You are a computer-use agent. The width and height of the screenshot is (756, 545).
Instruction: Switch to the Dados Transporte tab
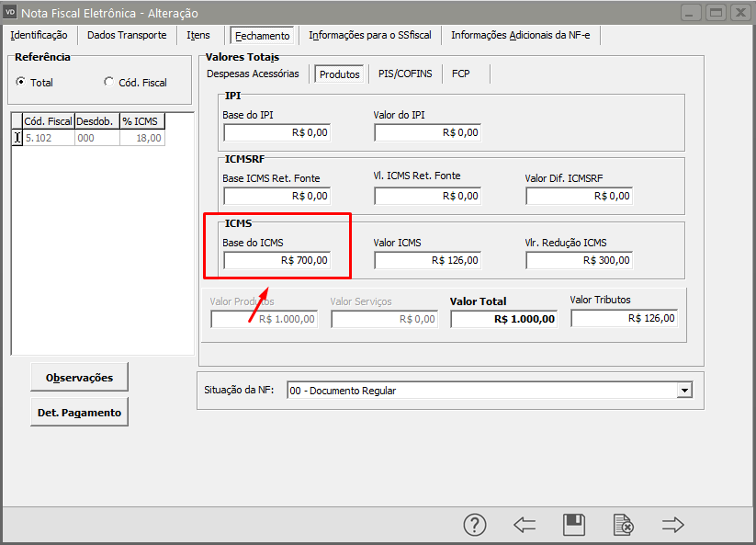[127, 35]
